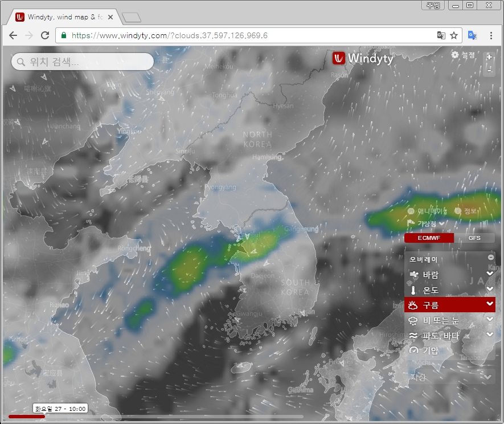Click NORTH KOREA country label
The height and width of the screenshot is (424, 504).
click(x=257, y=139)
